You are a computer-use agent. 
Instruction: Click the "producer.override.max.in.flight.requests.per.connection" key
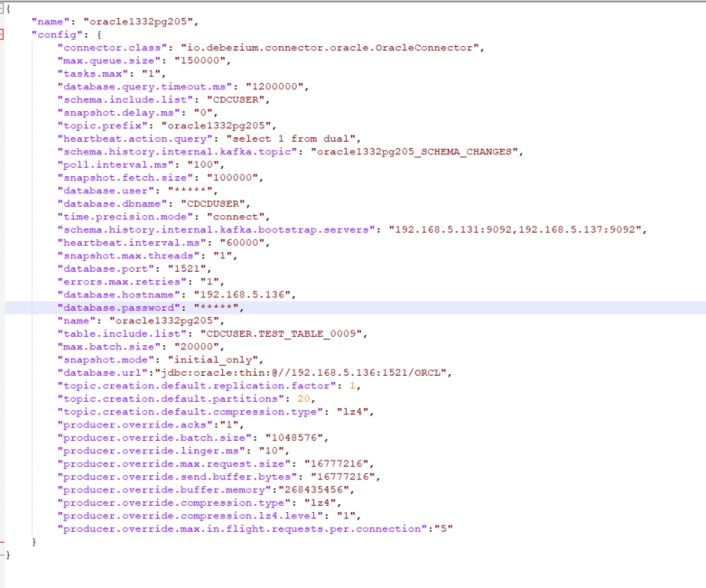[242, 529]
